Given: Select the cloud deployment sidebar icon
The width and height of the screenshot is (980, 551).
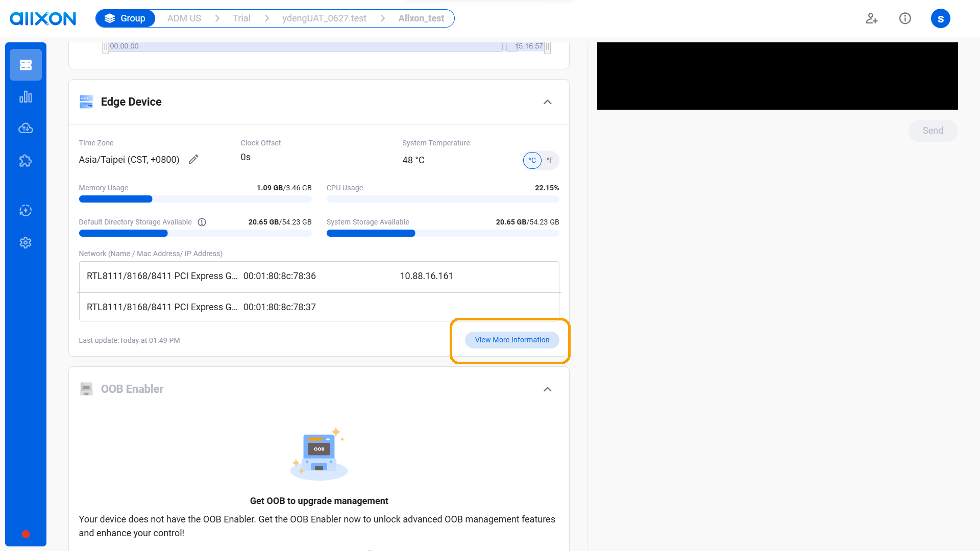Looking at the screenshot, I should point(26,128).
